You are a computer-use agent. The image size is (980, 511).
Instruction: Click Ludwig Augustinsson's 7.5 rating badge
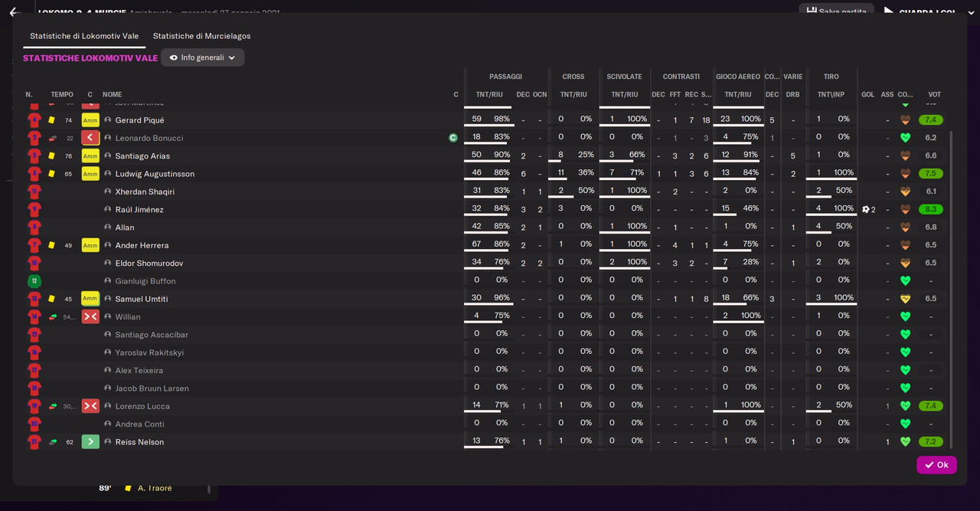931,174
